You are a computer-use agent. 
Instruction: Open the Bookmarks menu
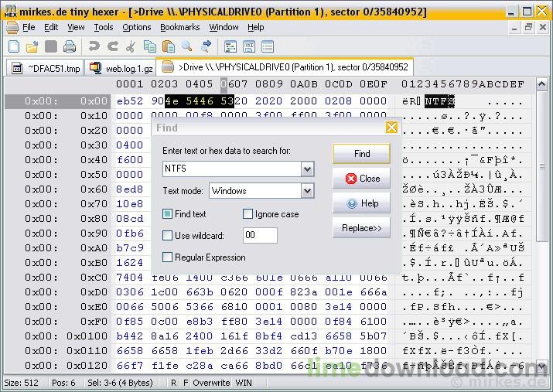click(179, 27)
